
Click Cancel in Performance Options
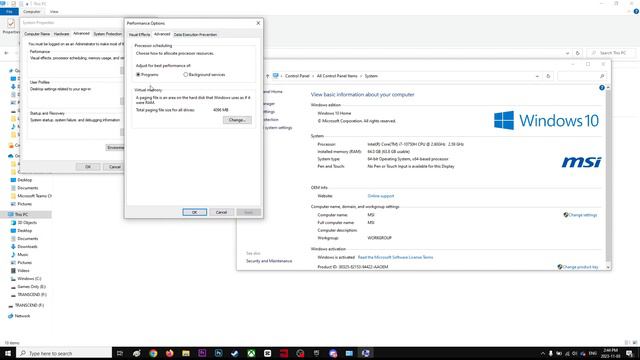[x=221, y=212]
